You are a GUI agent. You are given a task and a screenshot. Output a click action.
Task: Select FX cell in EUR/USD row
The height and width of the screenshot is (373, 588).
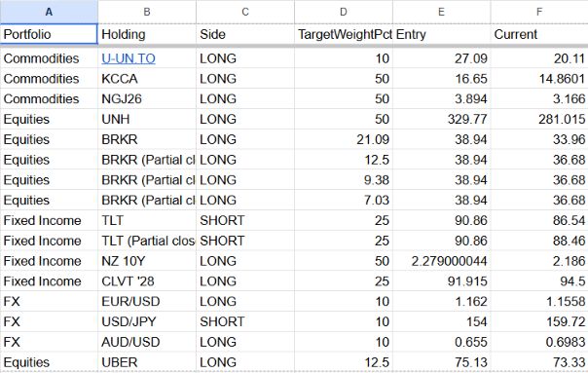[49, 302]
